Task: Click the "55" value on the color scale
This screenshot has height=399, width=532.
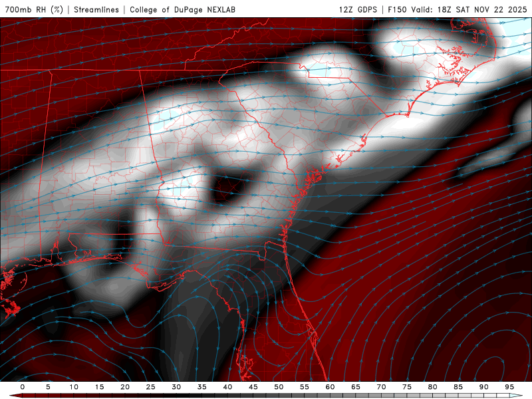Action: click(x=305, y=387)
